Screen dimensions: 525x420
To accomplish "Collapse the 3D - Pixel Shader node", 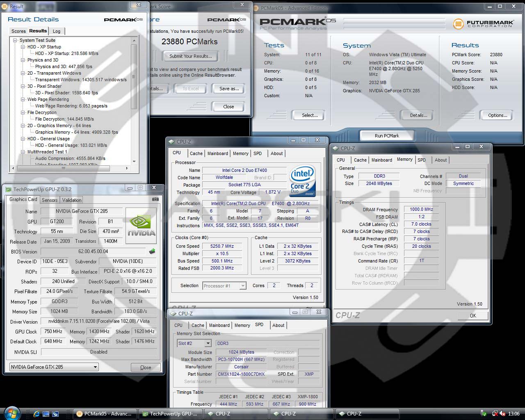I will (23, 86).
